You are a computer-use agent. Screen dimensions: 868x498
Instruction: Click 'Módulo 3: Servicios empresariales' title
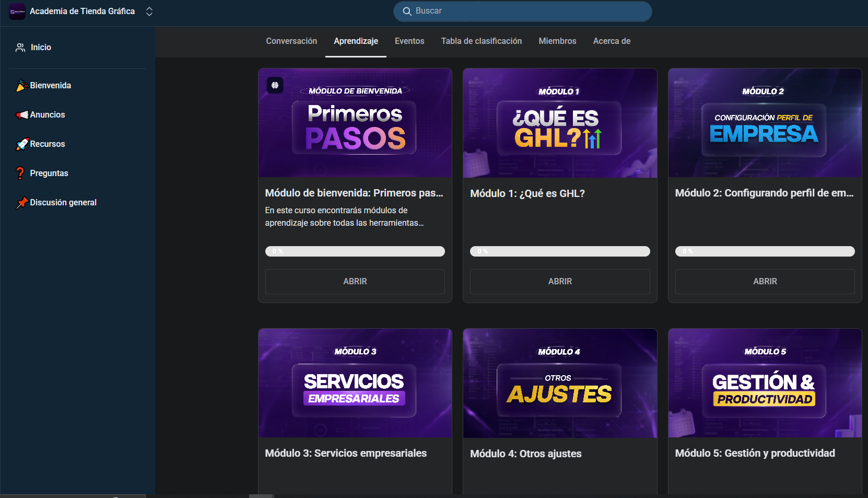(346, 454)
